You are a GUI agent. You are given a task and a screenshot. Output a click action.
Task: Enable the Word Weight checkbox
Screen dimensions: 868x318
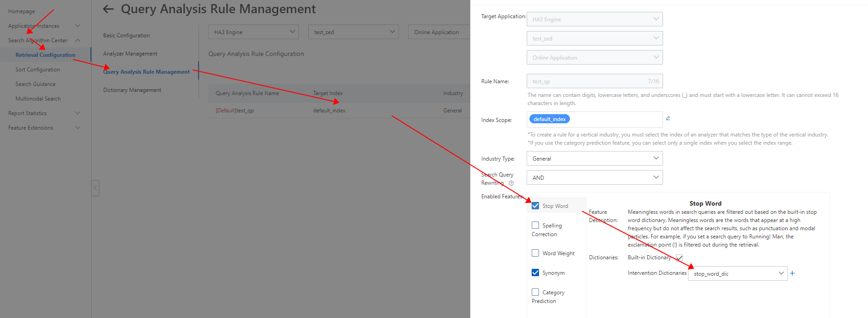tap(535, 253)
